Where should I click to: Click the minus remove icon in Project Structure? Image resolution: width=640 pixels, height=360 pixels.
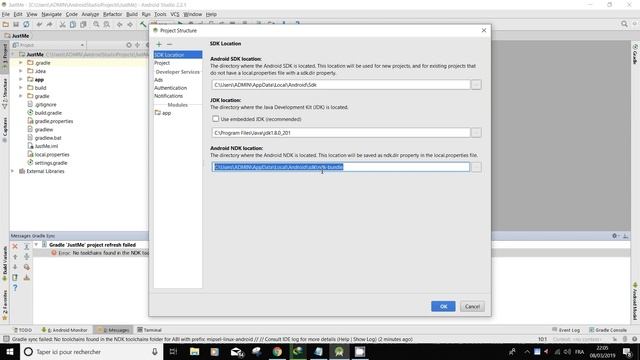click(x=169, y=44)
